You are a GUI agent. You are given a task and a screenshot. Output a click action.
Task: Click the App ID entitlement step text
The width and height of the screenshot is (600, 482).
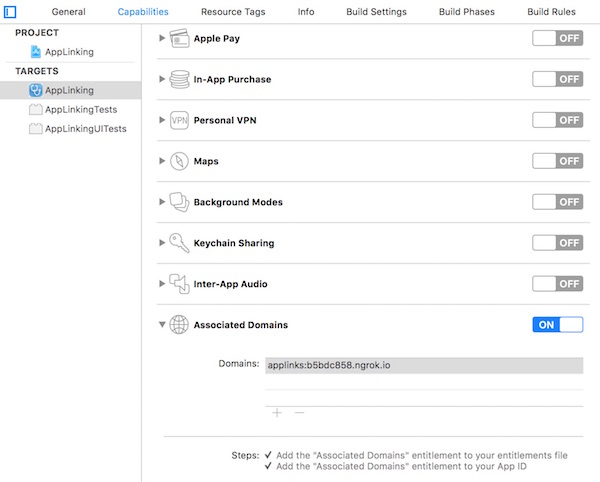point(401,466)
